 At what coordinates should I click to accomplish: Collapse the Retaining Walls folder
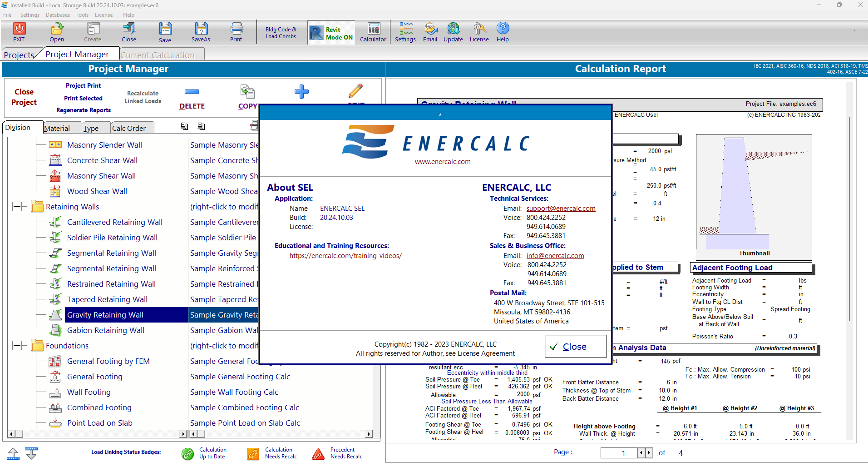click(17, 207)
